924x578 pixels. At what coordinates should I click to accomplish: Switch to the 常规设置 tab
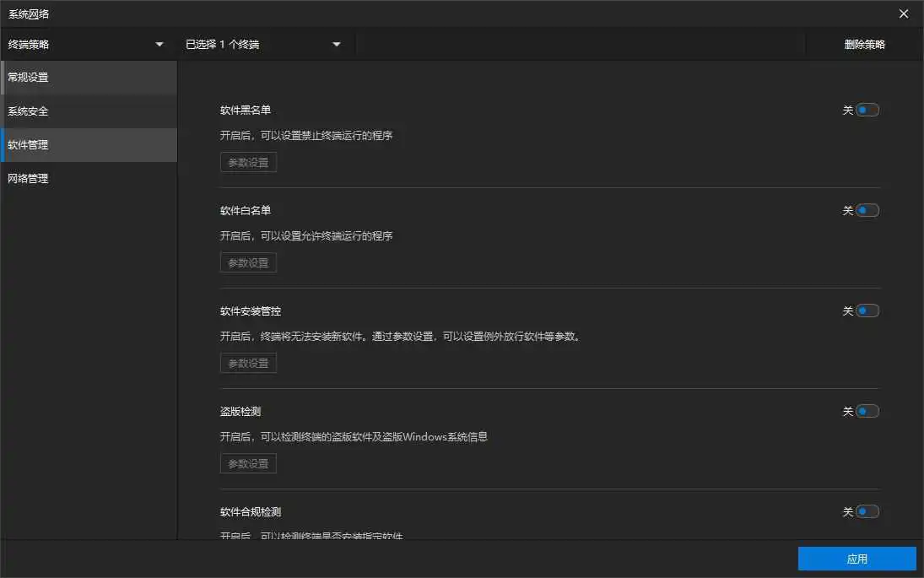[89, 78]
